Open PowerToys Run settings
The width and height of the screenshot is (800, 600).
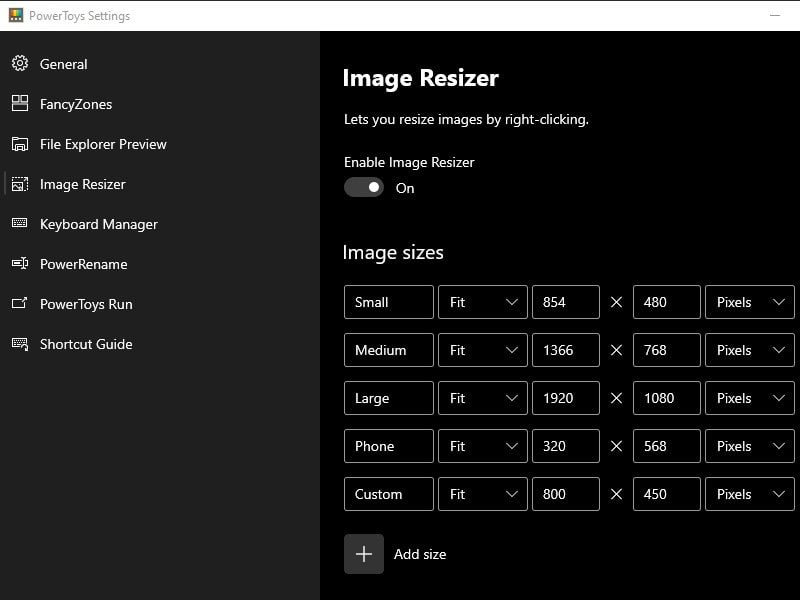pyautogui.click(x=160, y=304)
